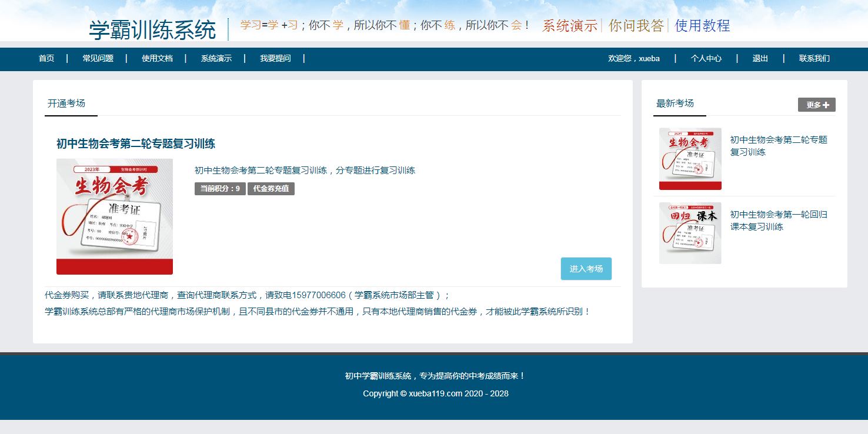The height and width of the screenshot is (434, 868).
Task: Click the 生物会考 准考证 course cover image
Action: tap(114, 216)
